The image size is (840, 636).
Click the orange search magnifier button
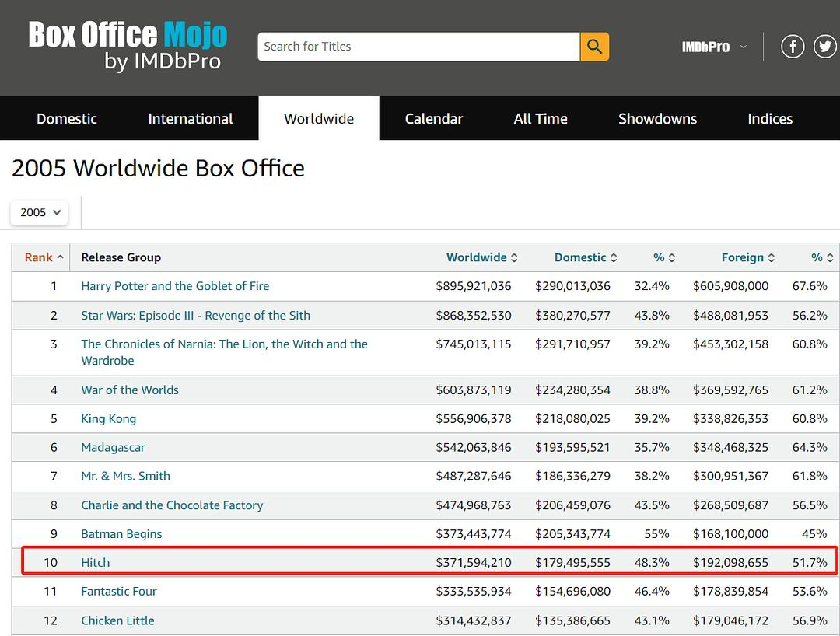coord(594,47)
